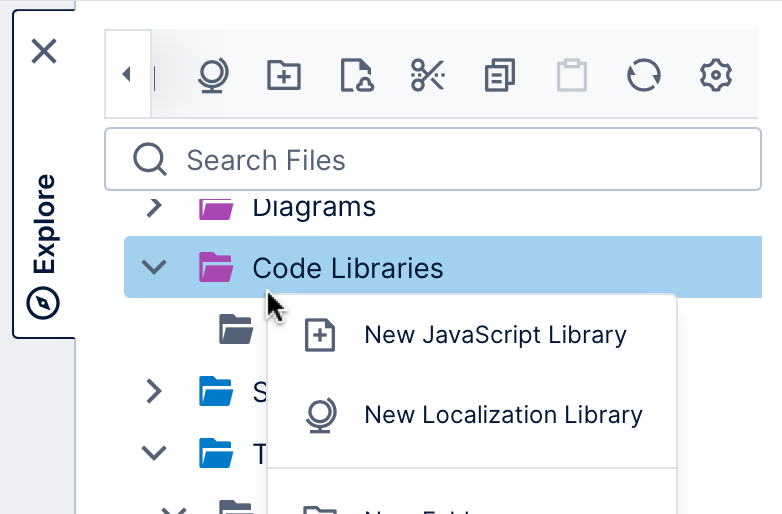The height and width of the screenshot is (514, 782).
Task: Click the globe icon in the toolbar
Action: 212,76
